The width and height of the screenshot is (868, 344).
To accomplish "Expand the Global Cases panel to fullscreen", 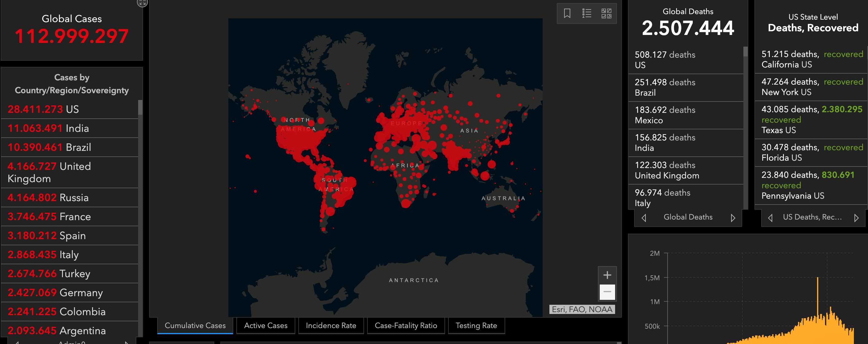I will click(142, 3).
